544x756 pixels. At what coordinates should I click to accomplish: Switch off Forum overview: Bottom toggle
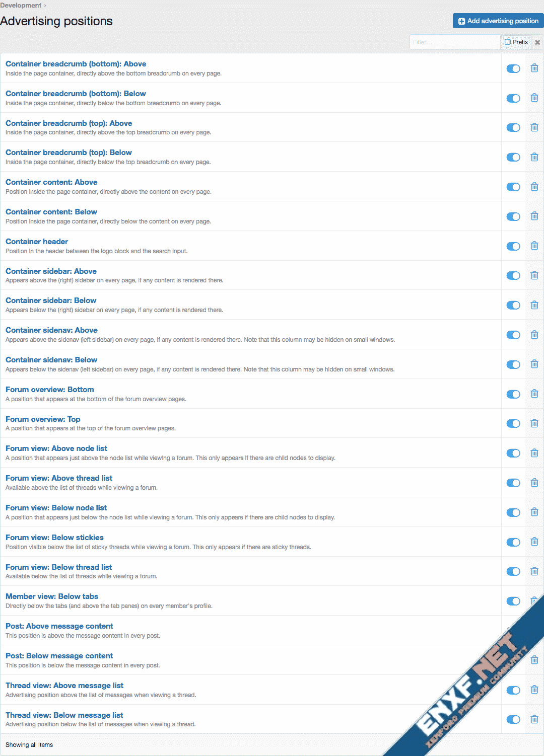[513, 394]
